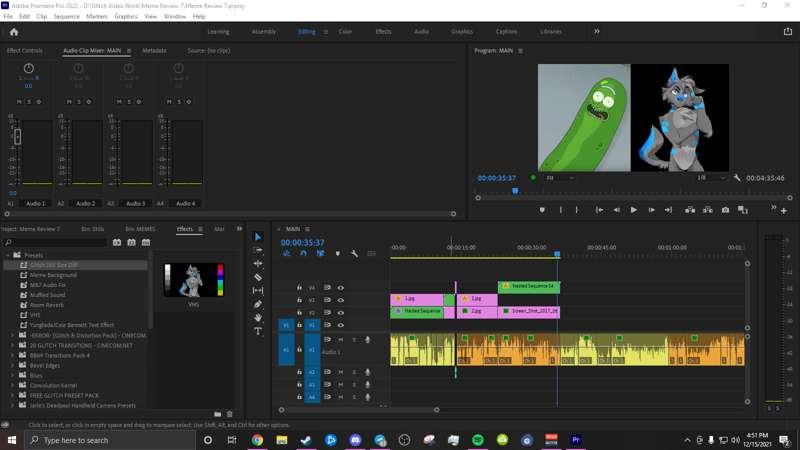
Task: Toggle lock on V4 track
Action: (299, 287)
